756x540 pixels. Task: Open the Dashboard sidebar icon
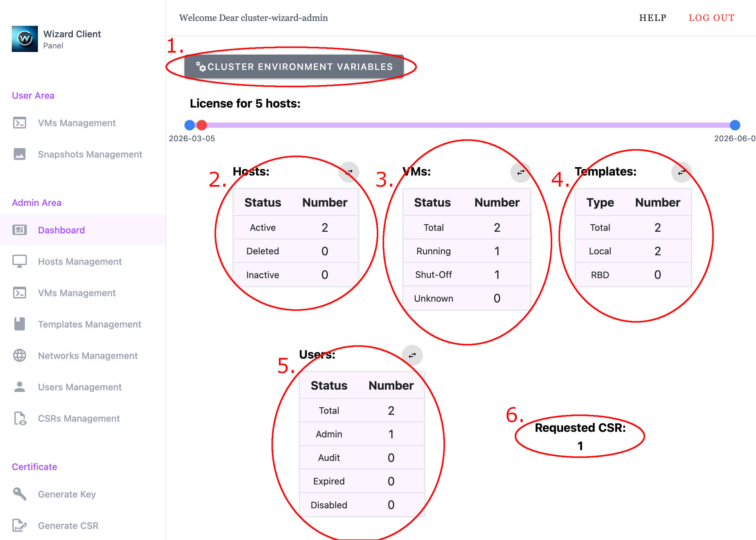[x=19, y=230]
